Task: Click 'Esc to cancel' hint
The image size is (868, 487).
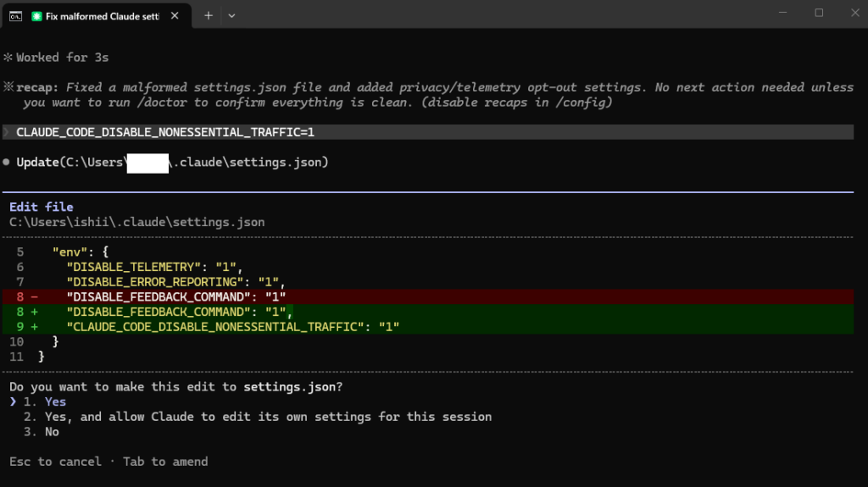Action: 55,462
